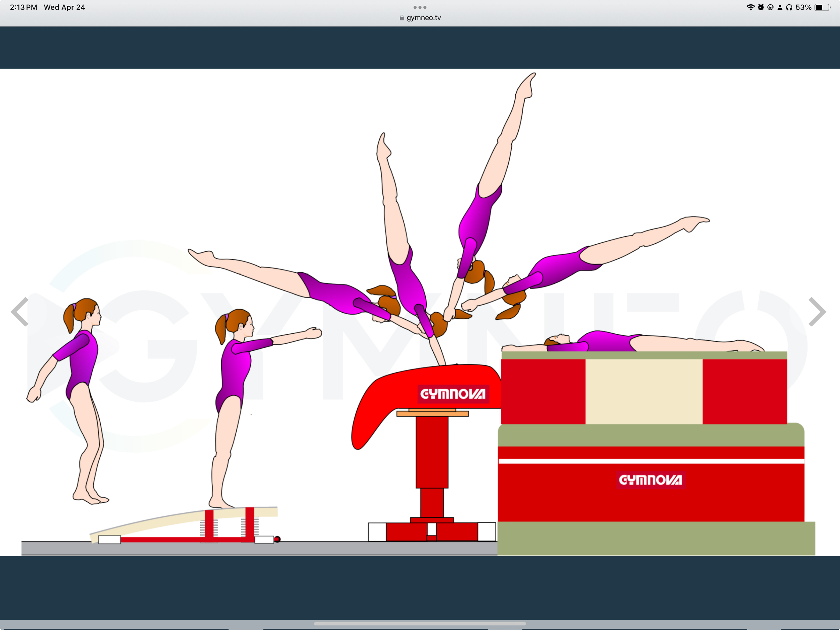
Task: Tap the Focus person status icon
Action: [x=781, y=7]
